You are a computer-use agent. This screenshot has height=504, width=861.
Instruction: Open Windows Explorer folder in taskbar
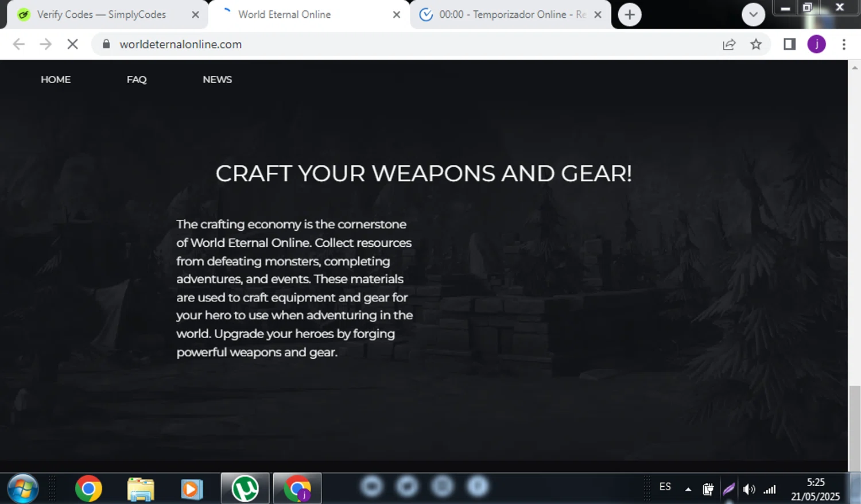(141, 489)
